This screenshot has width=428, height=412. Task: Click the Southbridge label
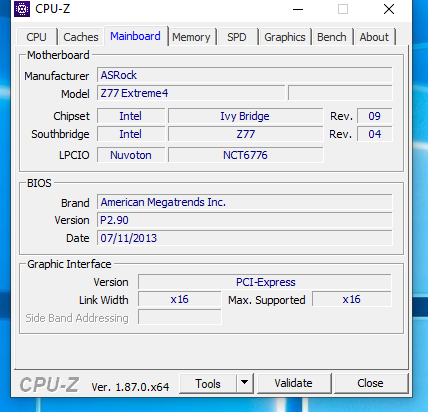[60, 134]
